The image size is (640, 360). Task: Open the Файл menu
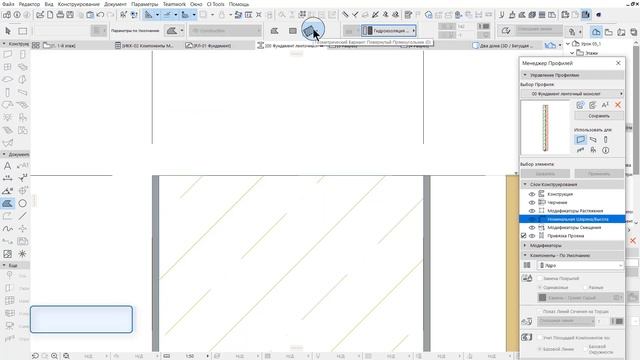click(x=8, y=4)
